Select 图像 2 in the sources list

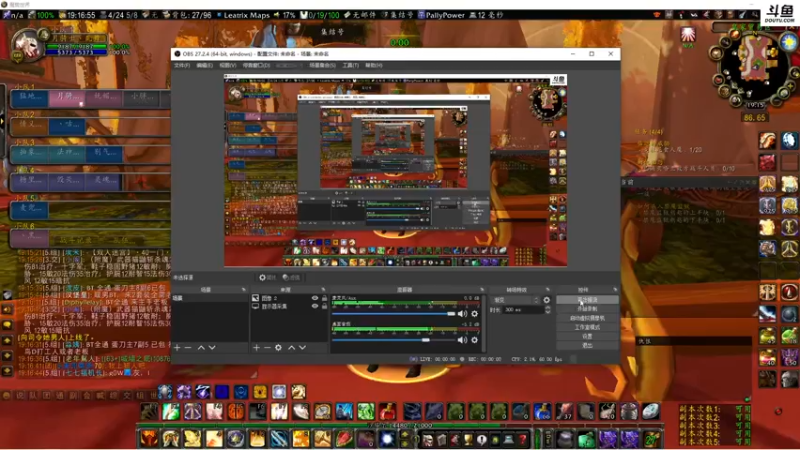[269, 298]
